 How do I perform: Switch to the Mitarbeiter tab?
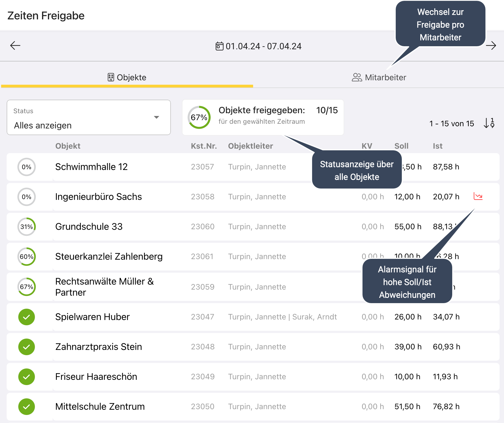[379, 77]
